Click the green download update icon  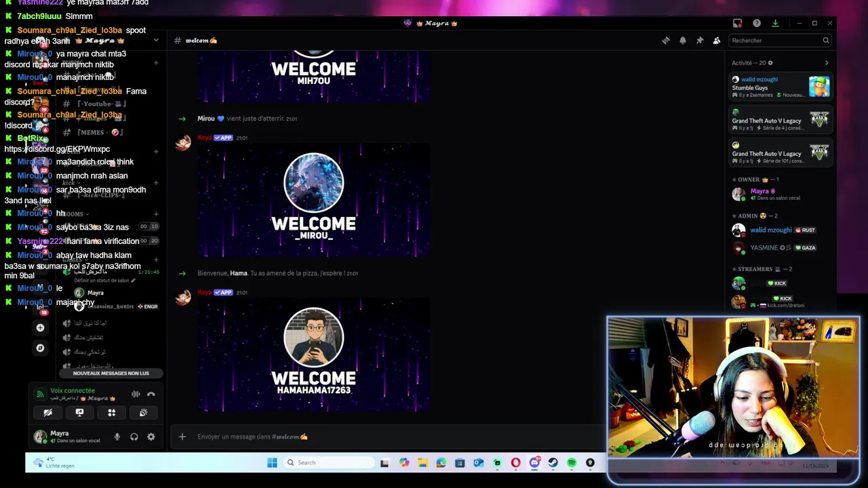click(x=775, y=23)
